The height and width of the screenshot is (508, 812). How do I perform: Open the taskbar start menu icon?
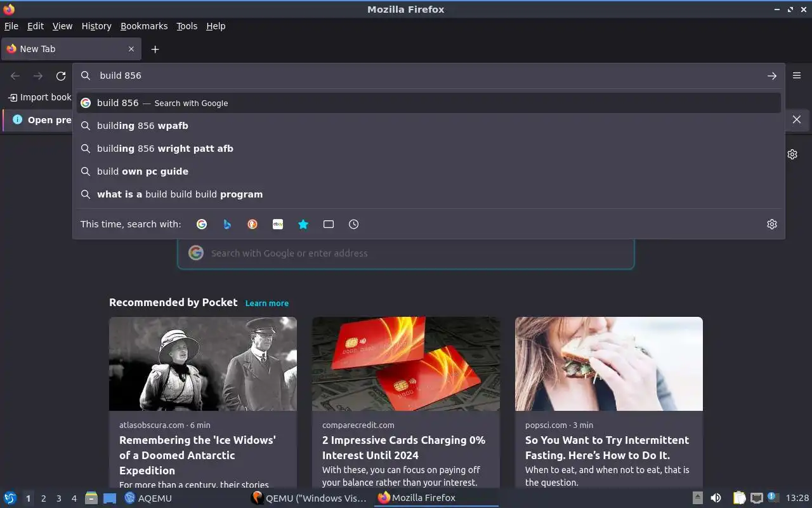point(10,498)
